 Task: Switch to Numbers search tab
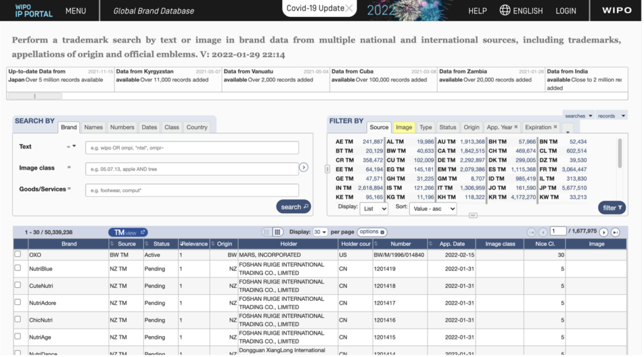tap(122, 127)
